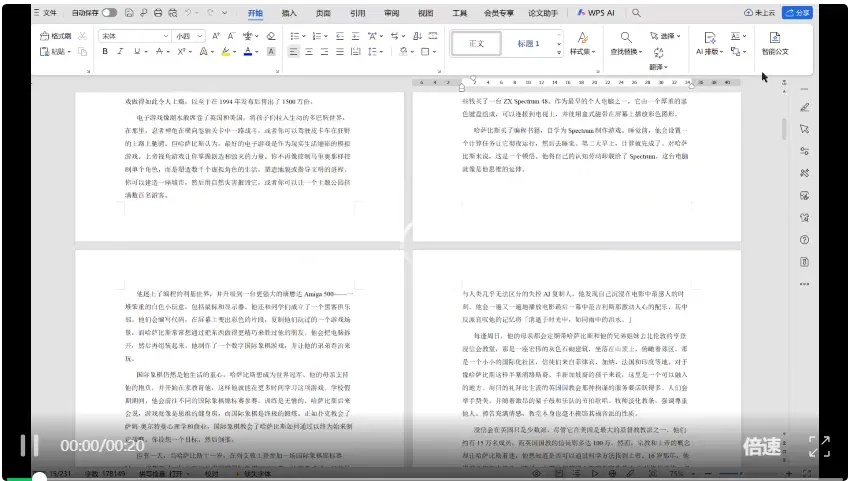Apply bold formatting with B icon
The height and width of the screenshot is (481, 850).
coord(105,52)
